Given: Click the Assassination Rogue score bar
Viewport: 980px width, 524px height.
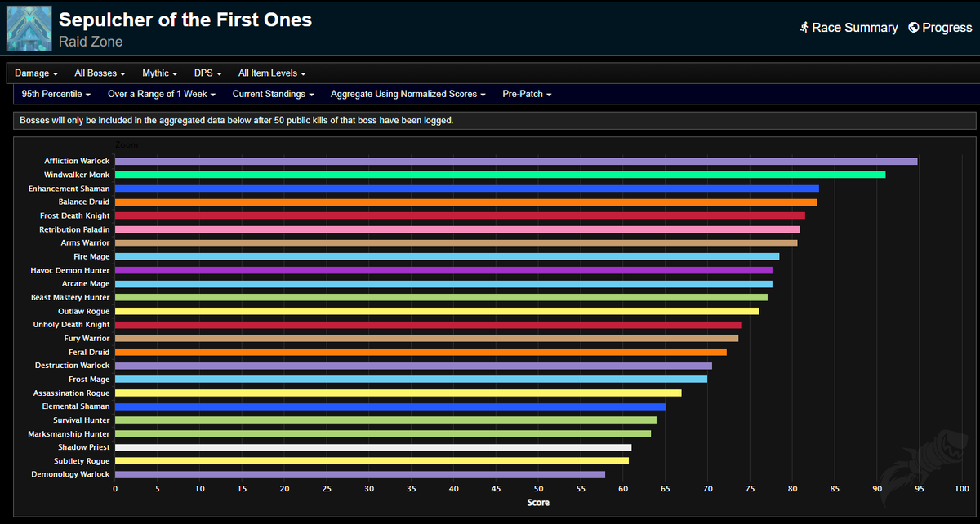Looking at the screenshot, I should click(x=398, y=393).
